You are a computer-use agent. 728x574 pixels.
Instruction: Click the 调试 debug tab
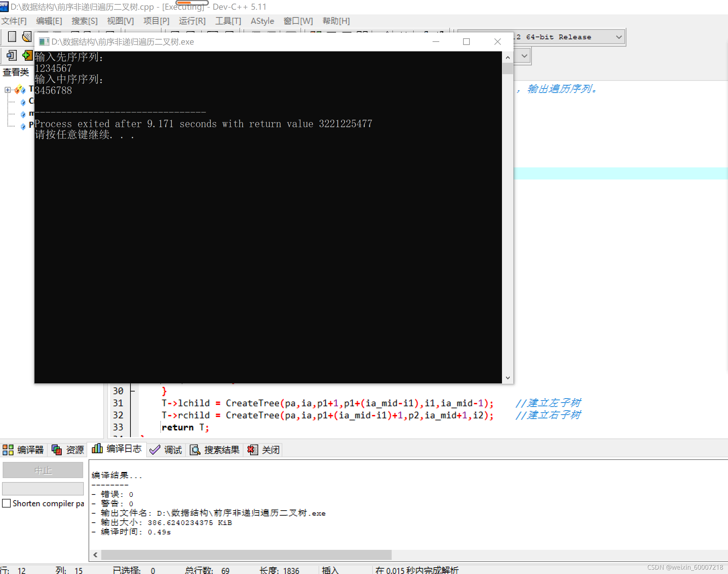pyautogui.click(x=166, y=450)
